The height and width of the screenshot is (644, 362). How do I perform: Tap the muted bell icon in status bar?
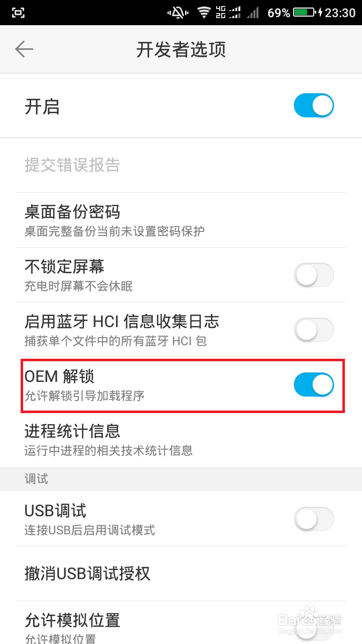coord(177,13)
